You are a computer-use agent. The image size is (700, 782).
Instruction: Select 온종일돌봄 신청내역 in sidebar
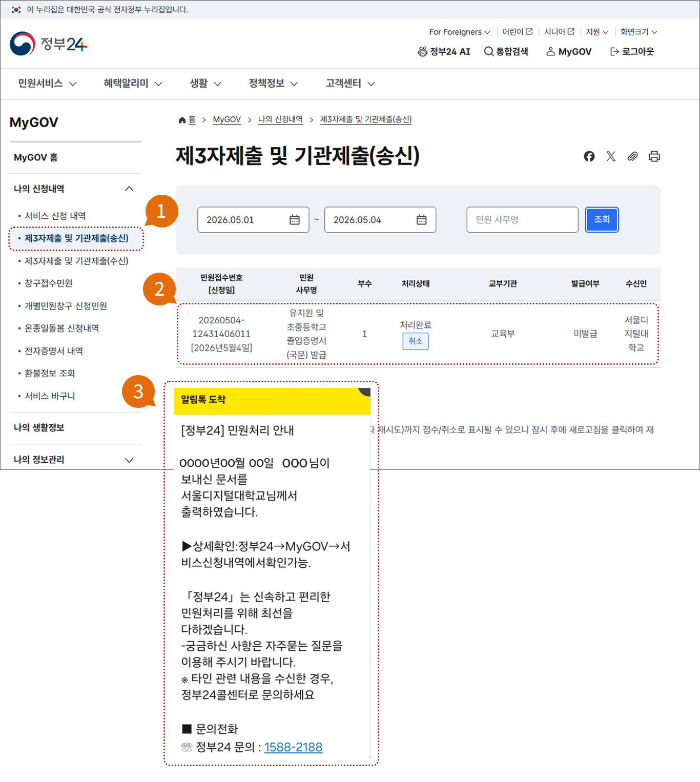coord(61,328)
